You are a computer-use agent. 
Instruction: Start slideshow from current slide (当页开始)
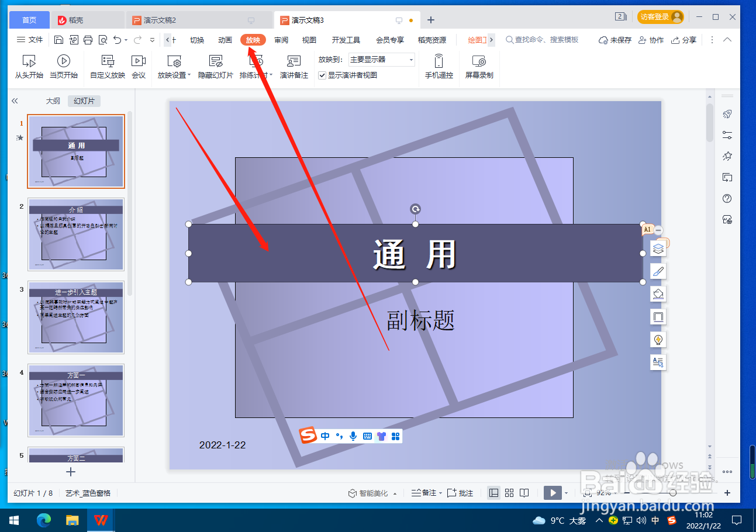(64, 67)
